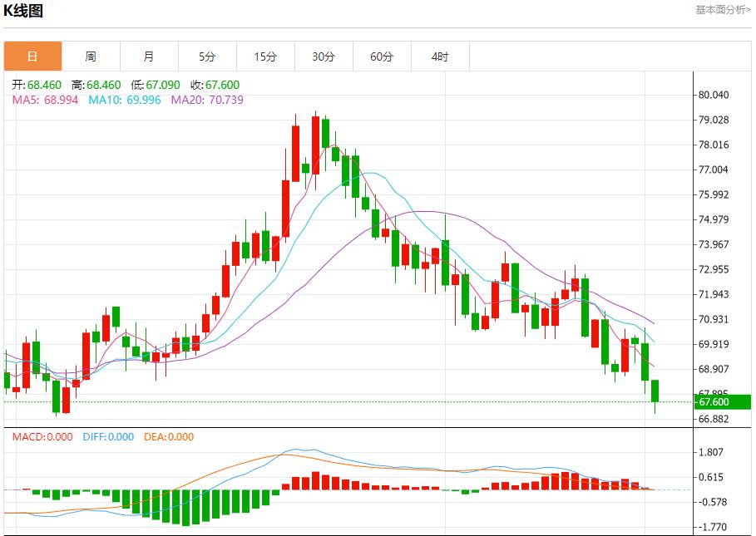
Task: Click the K线图 title
Action: [x=24, y=11]
